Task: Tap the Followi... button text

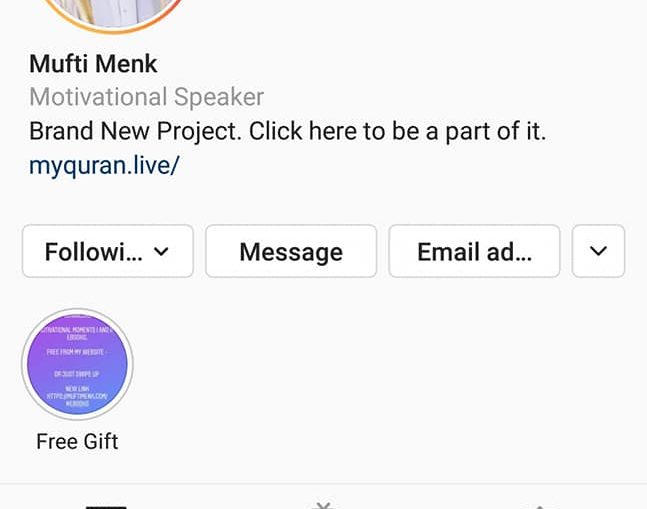Action: click(94, 252)
